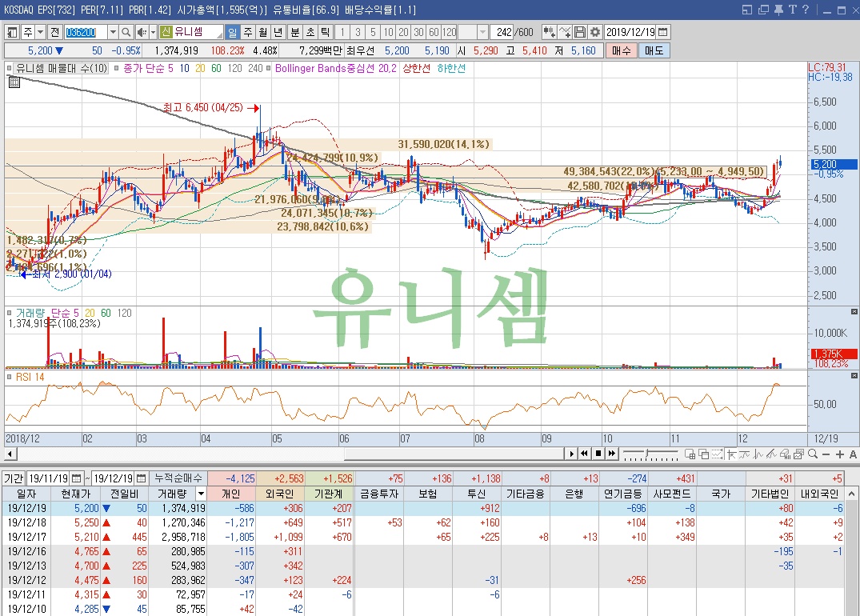860x616 pixels.
Task: Select yearly 년 period toggle
Action: (278, 32)
